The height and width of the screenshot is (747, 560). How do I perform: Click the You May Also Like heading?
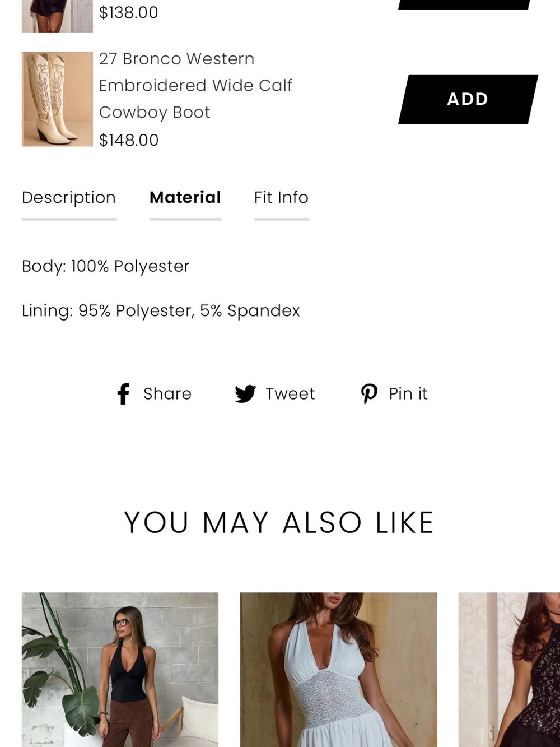(x=279, y=523)
